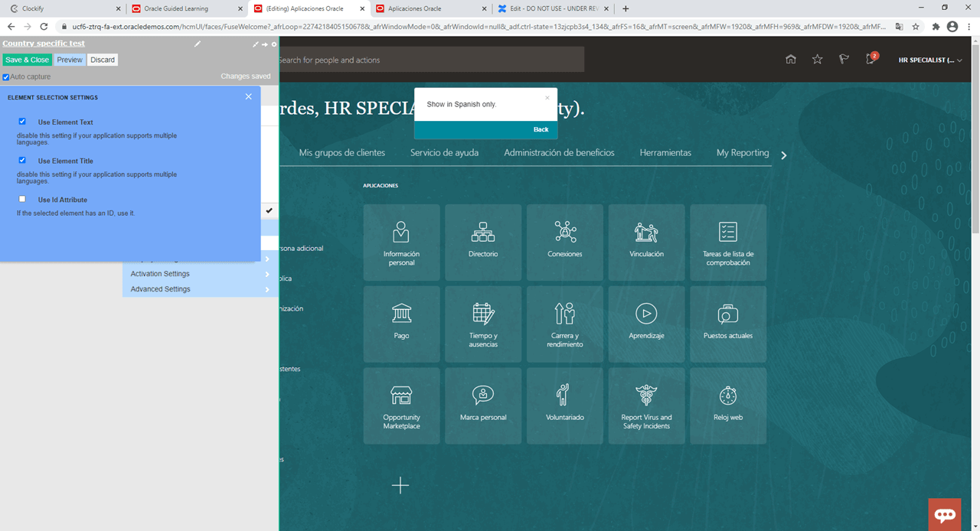This screenshot has width=980, height=531.
Task: Expand Advanced Settings
Action: coord(159,288)
